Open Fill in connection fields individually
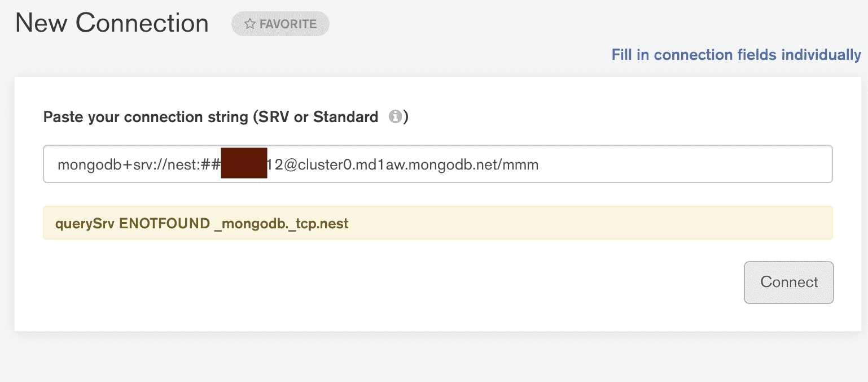 click(x=736, y=55)
